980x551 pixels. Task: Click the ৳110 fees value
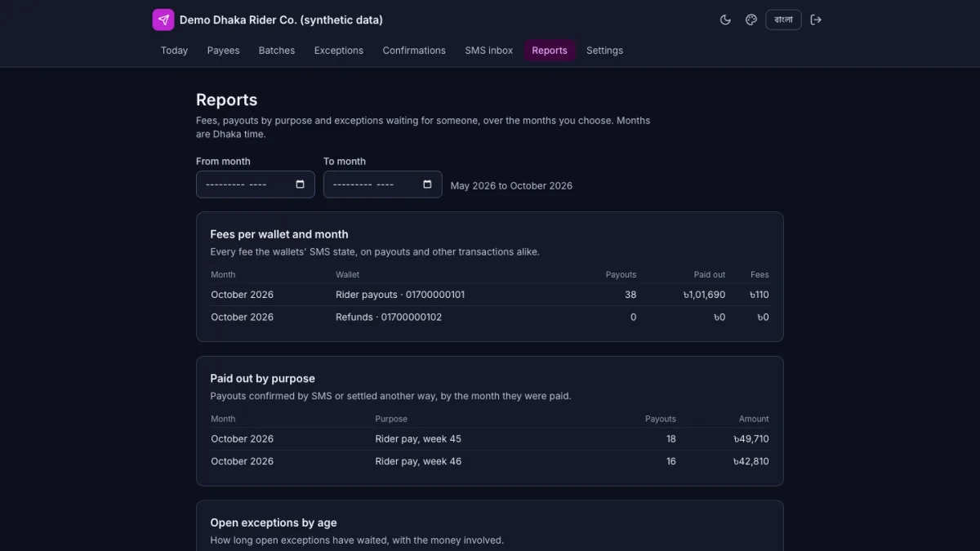pos(759,295)
